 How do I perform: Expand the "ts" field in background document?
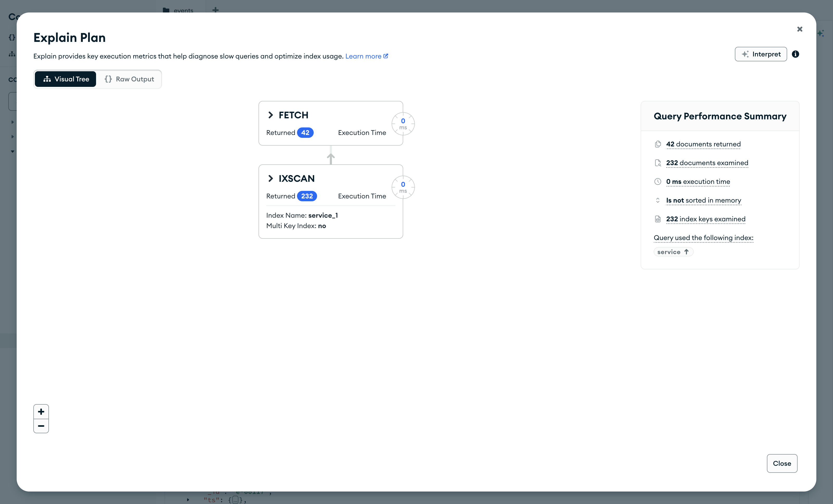click(188, 500)
